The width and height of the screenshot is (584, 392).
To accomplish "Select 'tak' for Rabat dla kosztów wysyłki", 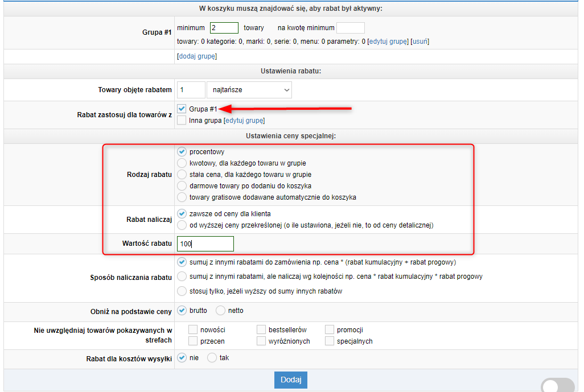I will point(212,358).
